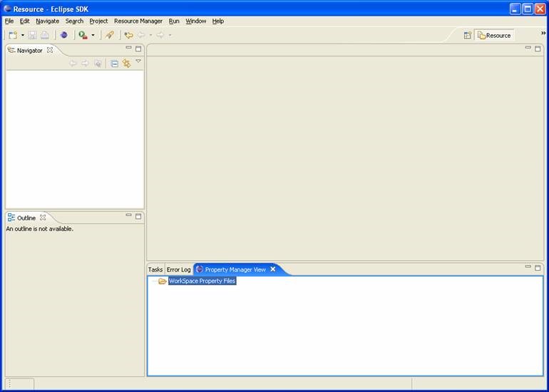This screenshot has width=549, height=392.
Task: Select WorkSpace Property Files tree item
Action: pyautogui.click(x=202, y=281)
